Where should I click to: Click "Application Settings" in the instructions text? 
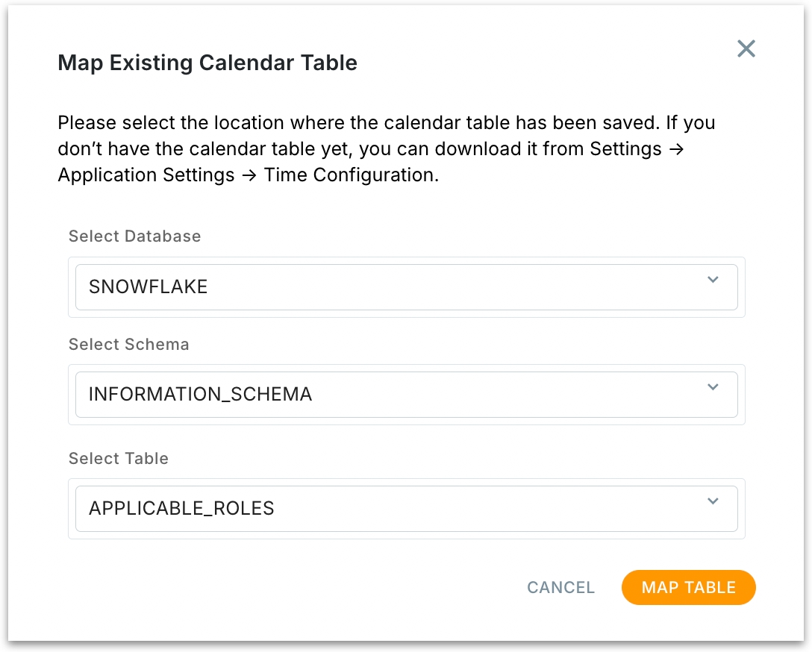coord(148,176)
